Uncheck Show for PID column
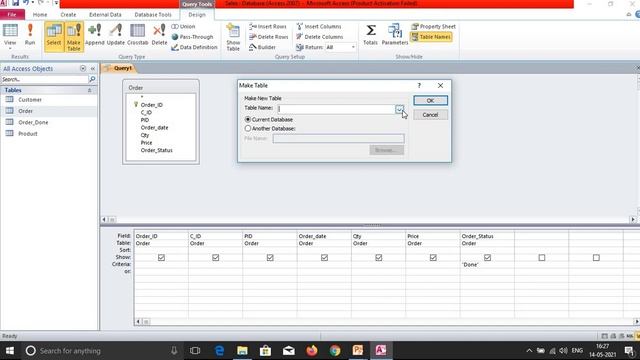This screenshot has height=360, width=640. [x=270, y=258]
